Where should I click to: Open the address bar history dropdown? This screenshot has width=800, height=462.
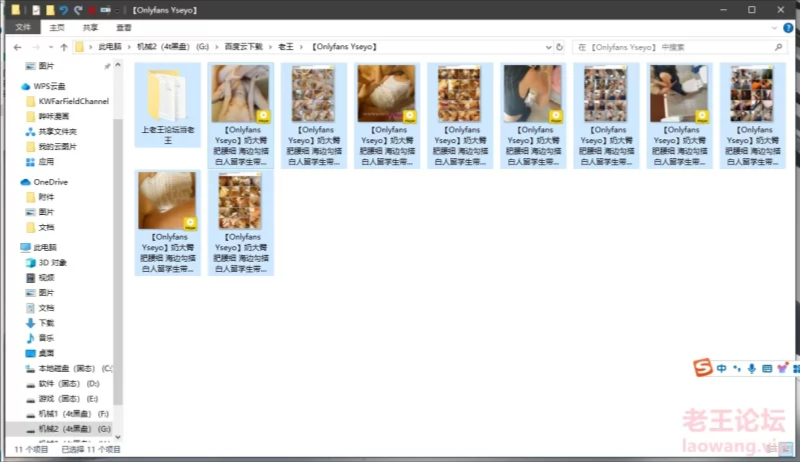(x=548, y=47)
